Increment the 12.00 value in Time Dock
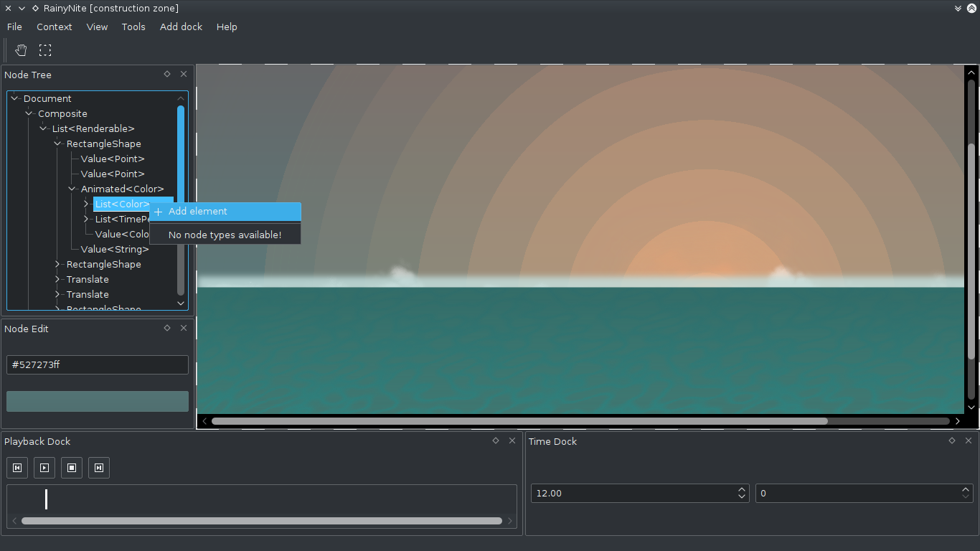 point(741,489)
